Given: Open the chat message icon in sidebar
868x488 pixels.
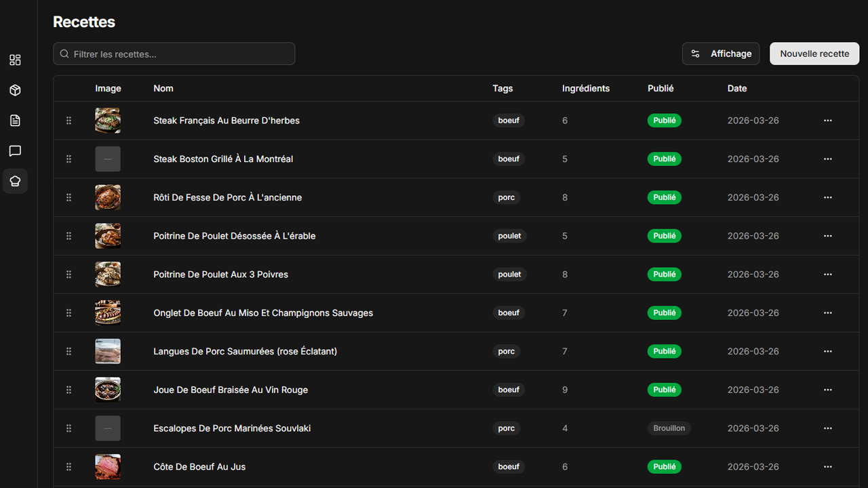Looking at the screenshot, I should [15, 150].
